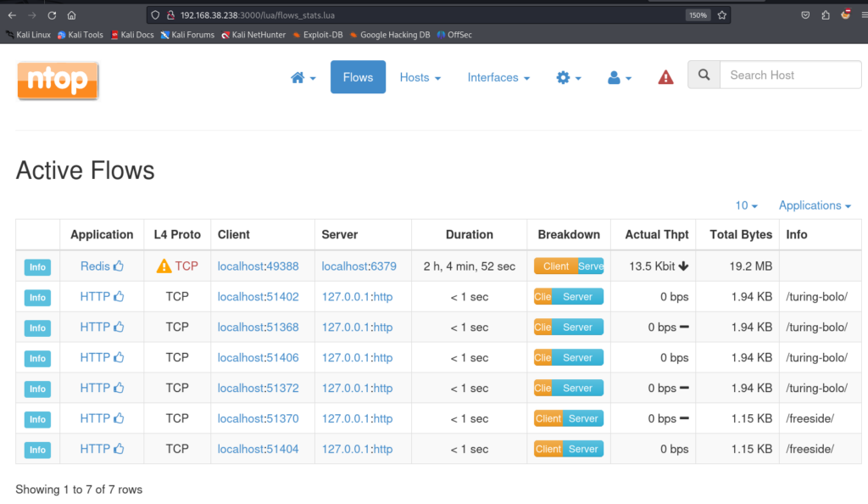This screenshot has width=868, height=504.
Task: Open the user account dropdown icon
Action: pyautogui.click(x=619, y=77)
